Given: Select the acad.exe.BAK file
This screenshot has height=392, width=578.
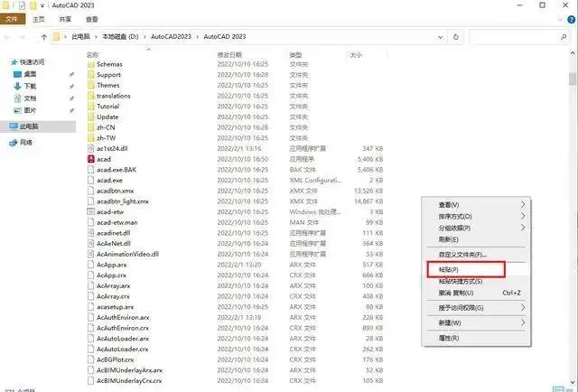Looking at the screenshot, I should [117, 170].
